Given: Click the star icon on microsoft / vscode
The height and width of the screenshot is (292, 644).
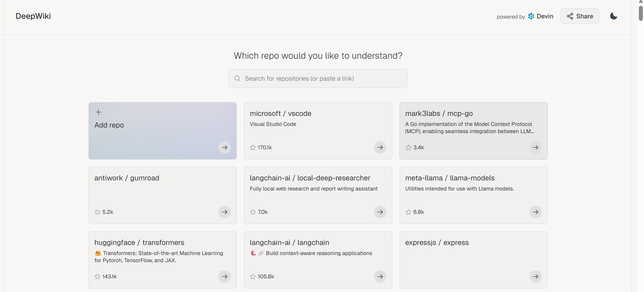Looking at the screenshot, I should pos(252,147).
